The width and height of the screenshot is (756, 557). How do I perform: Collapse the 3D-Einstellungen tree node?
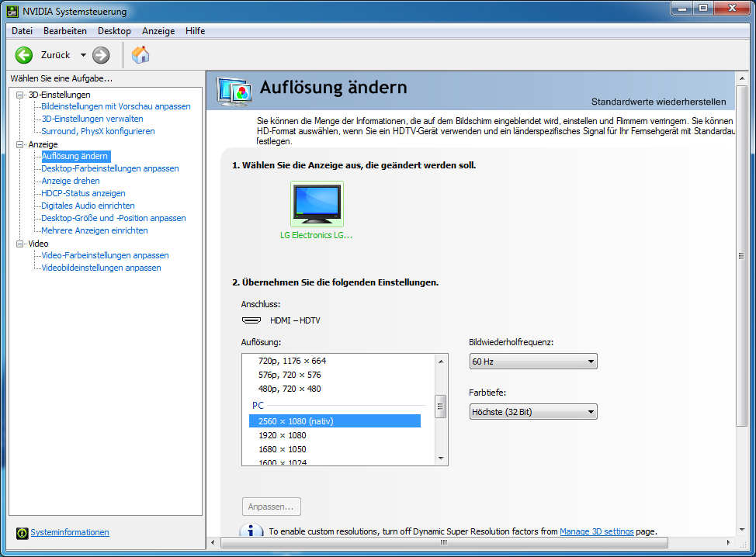[19, 95]
